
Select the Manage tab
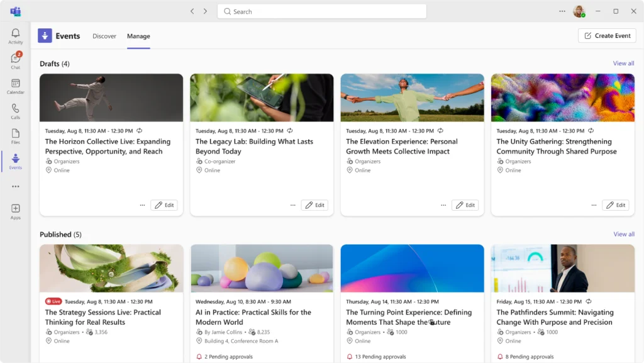[138, 36]
